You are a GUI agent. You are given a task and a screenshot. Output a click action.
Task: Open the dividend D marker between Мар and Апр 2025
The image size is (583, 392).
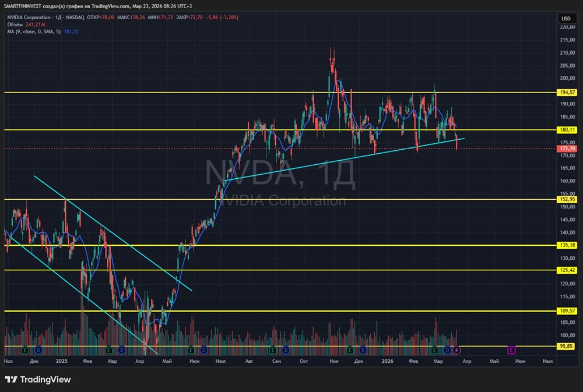click(x=122, y=350)
